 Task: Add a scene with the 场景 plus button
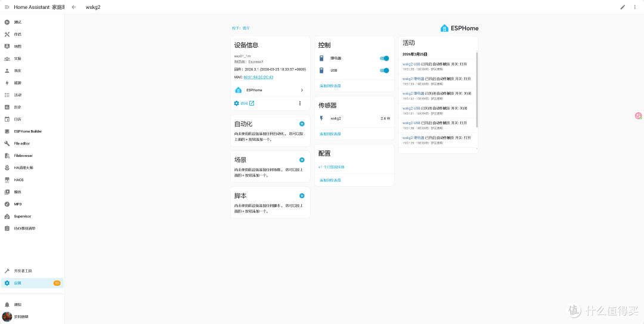(302, 160)
